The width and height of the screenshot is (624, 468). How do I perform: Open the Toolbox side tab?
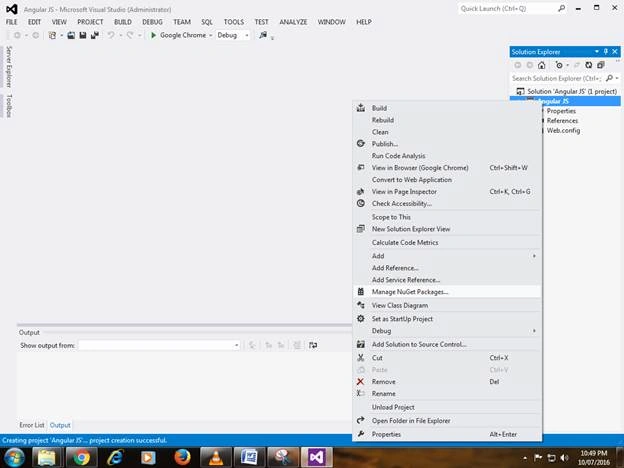tap(9, 105)
